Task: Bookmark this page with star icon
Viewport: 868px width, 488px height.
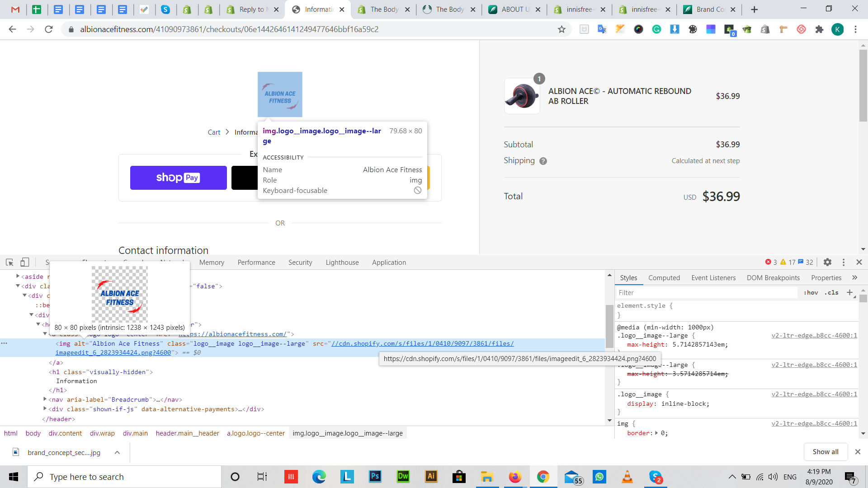Action: click(x=561, y=29)
